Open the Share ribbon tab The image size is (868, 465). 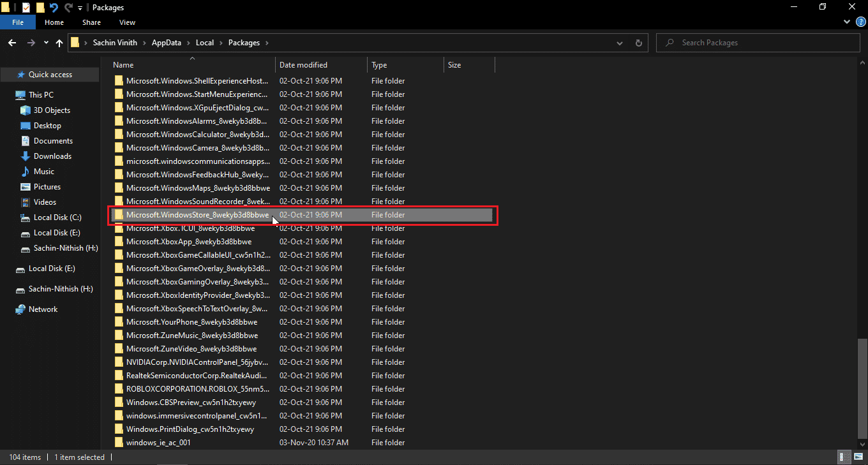coord(91,22)
